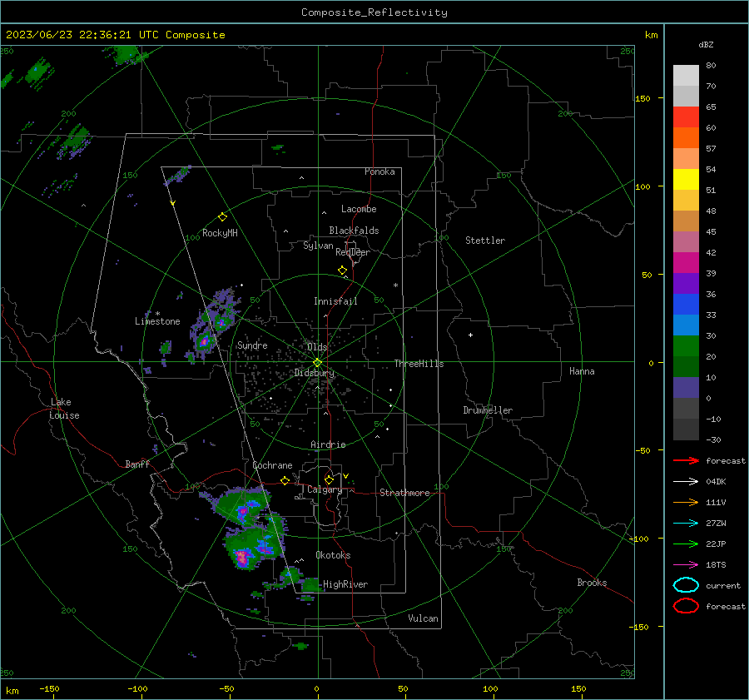The image size is (749, 700).
Task: Click the 18TS legend label
Action: coord(716,565)
